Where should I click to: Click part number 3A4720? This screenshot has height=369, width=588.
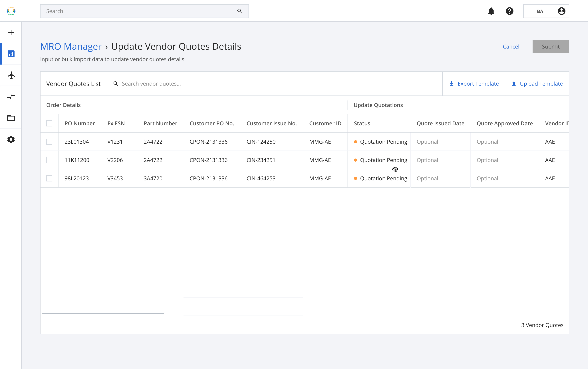point(153,178)
